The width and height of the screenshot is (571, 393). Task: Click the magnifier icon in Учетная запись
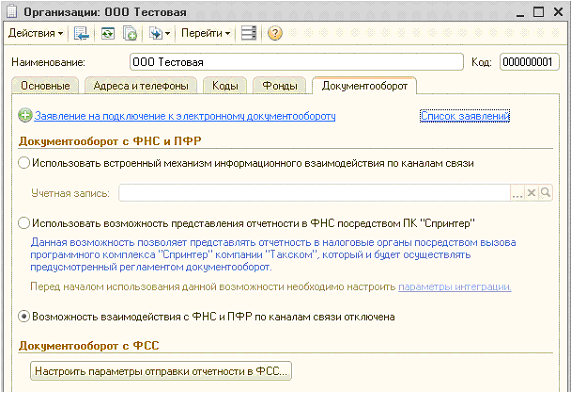click(546, 193)
